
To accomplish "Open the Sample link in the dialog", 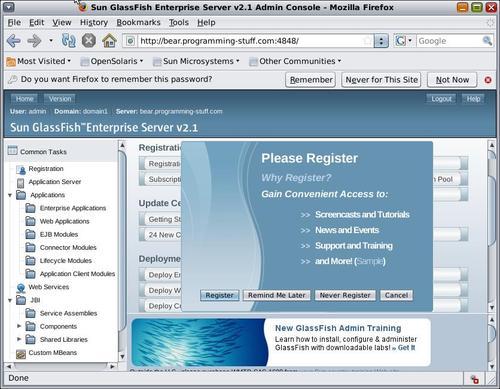I will 370,261.
